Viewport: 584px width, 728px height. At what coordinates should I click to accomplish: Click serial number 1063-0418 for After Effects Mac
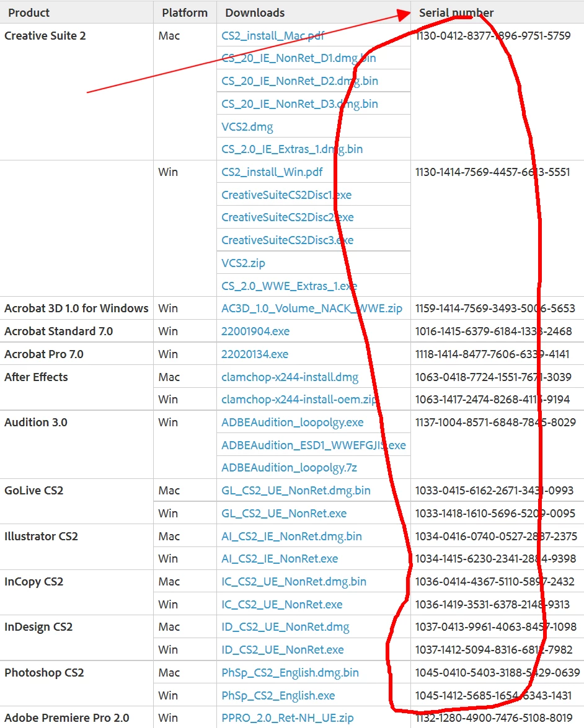click(x=493, y=377)
